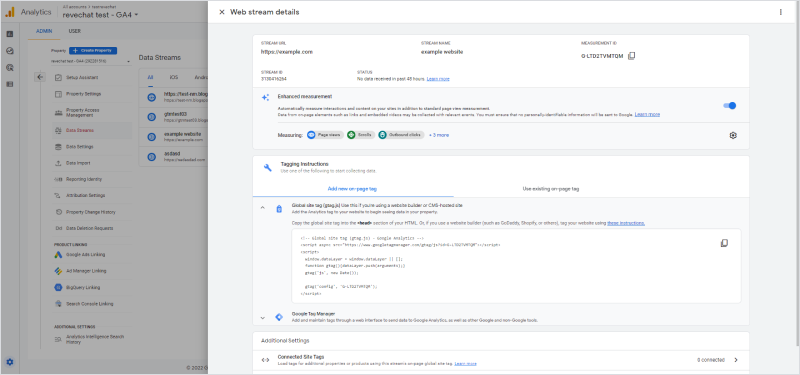This screenshot has width=800, height=375.
Task: Click the Create Property button
Action: pyautogui.click(x=93, y=51)
